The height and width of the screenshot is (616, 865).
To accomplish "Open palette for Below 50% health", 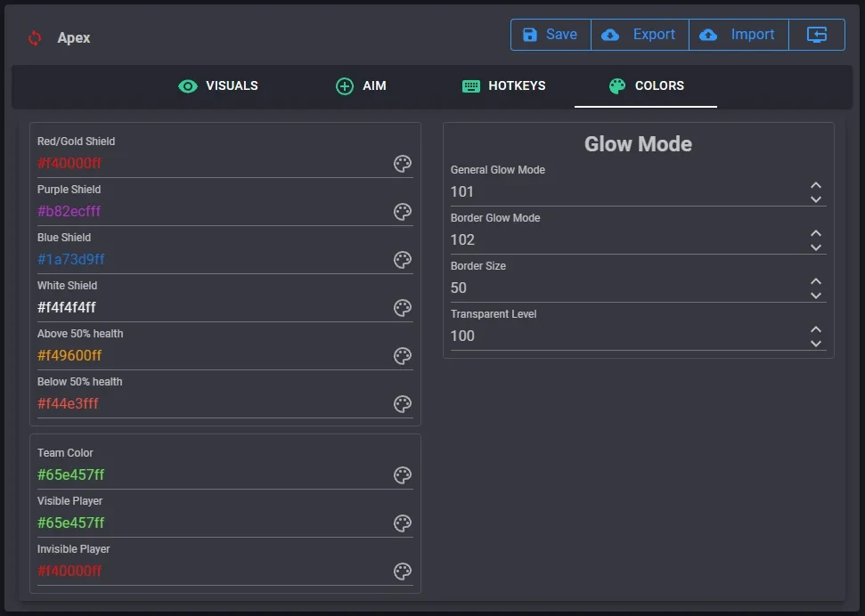I will [x=402, y=403].
